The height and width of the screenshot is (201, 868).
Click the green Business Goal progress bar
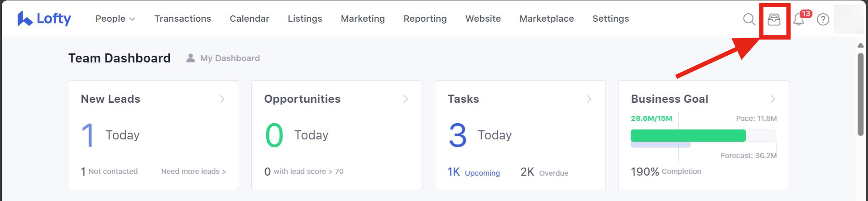688,135
